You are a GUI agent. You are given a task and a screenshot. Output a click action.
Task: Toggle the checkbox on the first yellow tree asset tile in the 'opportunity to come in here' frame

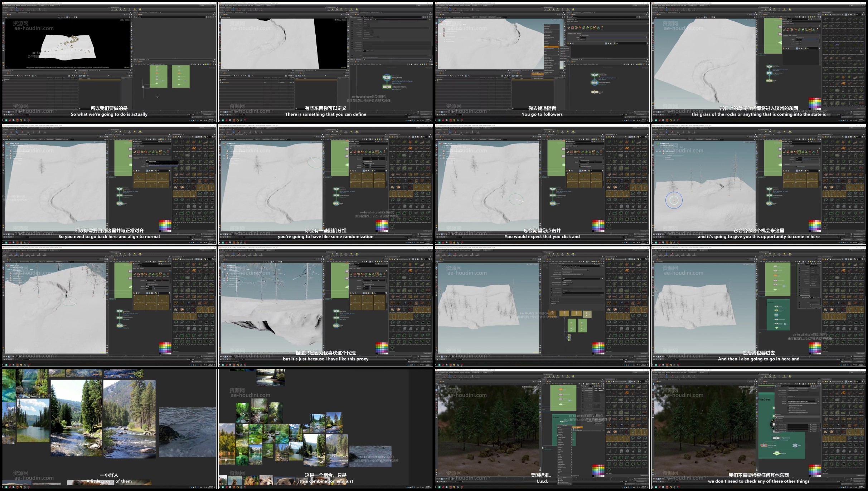[x=784, y=174]
